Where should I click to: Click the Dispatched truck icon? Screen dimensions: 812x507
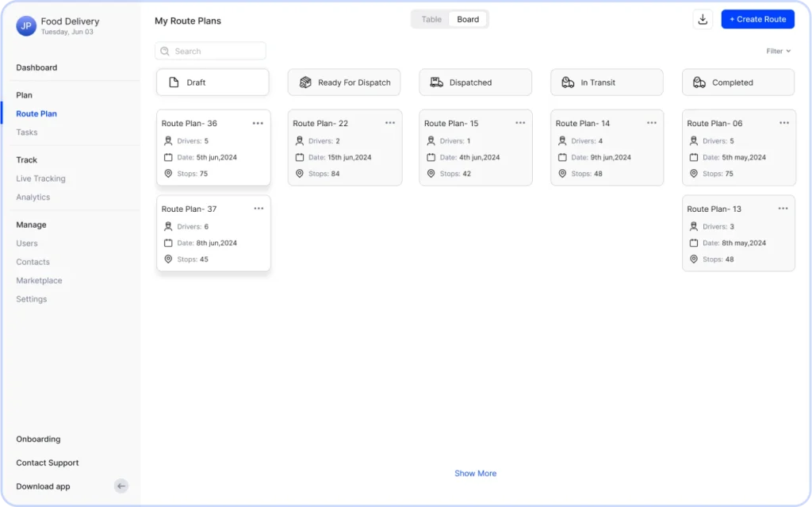437,82
